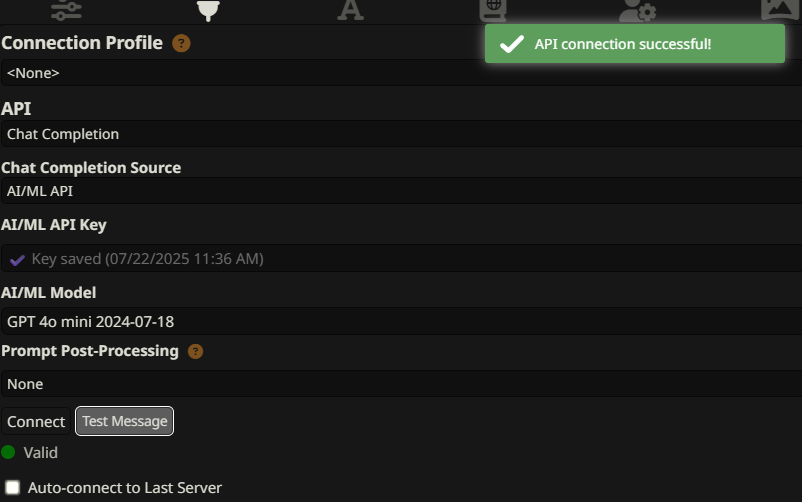Expand the Connection Profile dropdown

click(400, 73)
